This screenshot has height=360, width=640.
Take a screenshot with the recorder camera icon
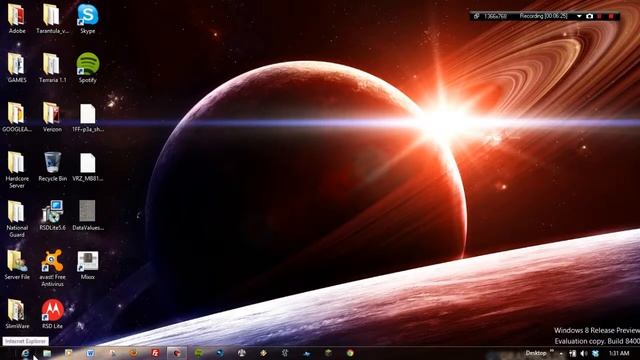(589, 16)
